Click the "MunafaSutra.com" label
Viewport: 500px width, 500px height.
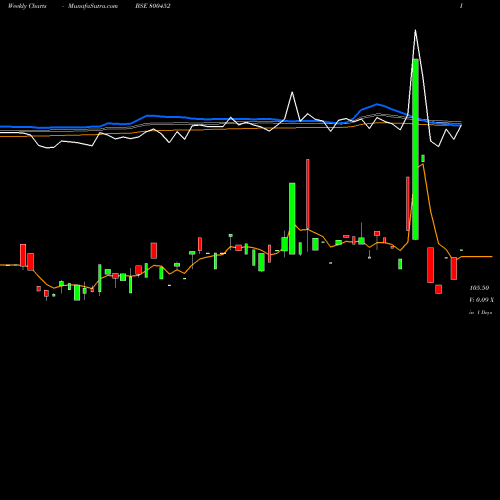point(93,6)
